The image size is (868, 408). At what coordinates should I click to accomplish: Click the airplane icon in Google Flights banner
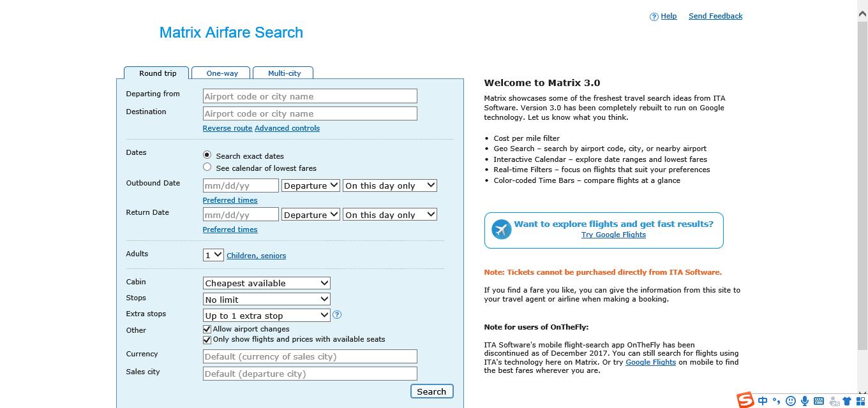pyautogui.click(x=502, y=229)
